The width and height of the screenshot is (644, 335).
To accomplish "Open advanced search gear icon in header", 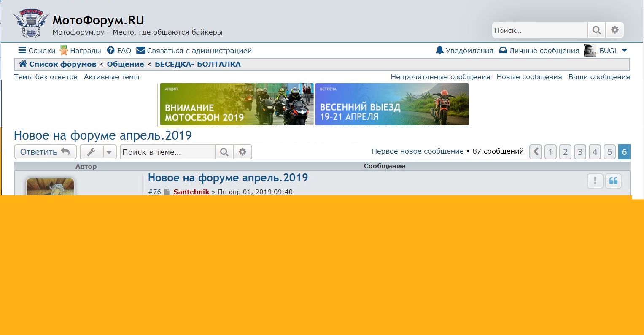I will [615, 30].
